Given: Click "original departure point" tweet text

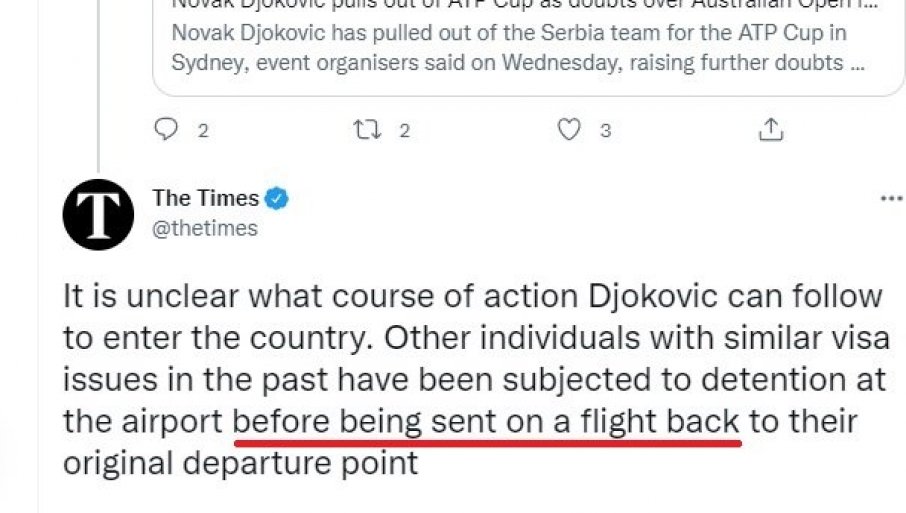Looking at the screenshot, I should point(240,464).
